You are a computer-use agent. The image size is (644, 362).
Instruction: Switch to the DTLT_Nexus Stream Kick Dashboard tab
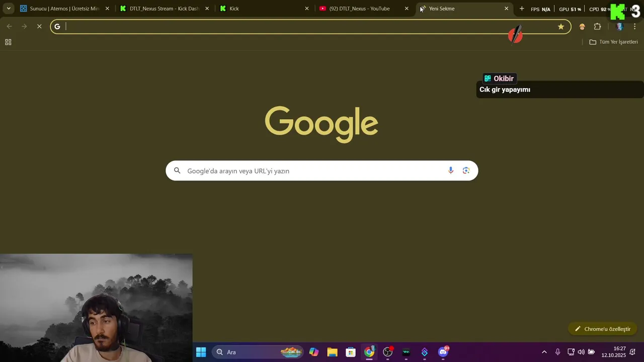(x=165, y=9)
